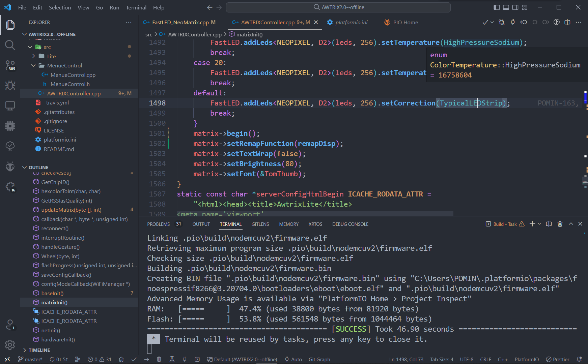Open Explorer views and more actions ellipsis
588x364 pixels.
(129, 22)
